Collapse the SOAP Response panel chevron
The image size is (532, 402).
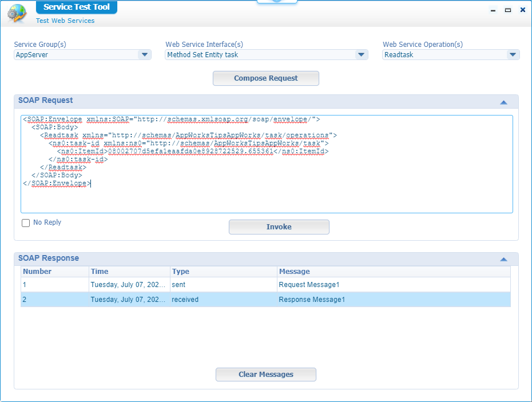coord(504,259)
